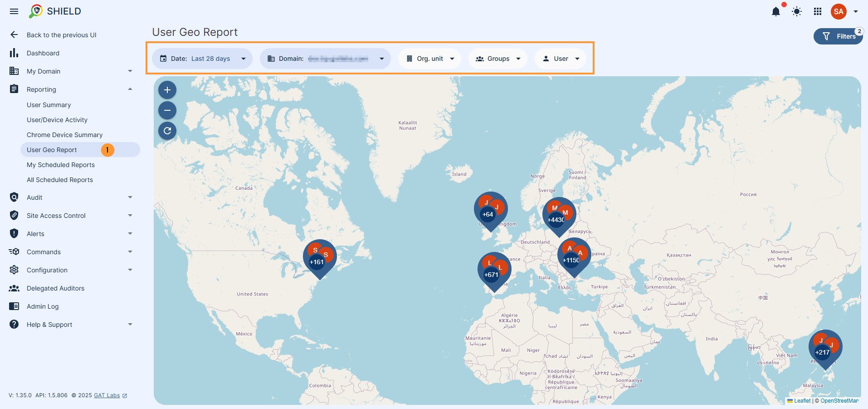Open My Scheduled Reports
Image resolution: width=868 pixels, height=409 pixels.
coord(61,165)
